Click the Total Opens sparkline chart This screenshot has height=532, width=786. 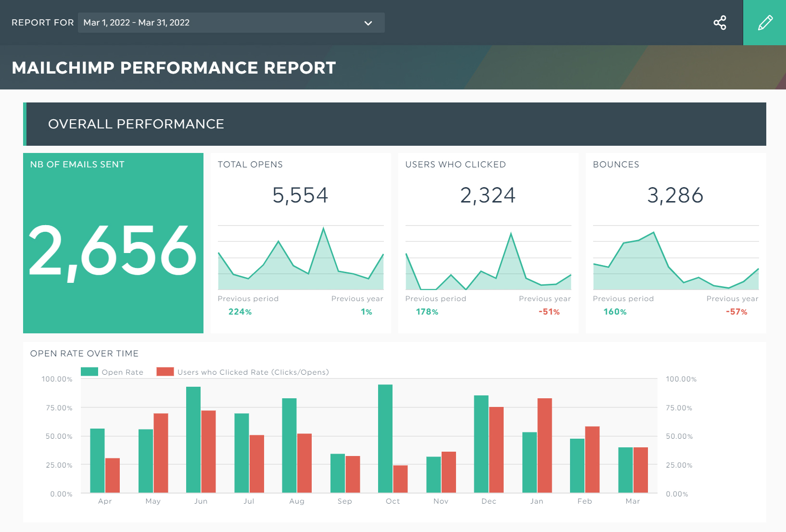pos(300,260)
